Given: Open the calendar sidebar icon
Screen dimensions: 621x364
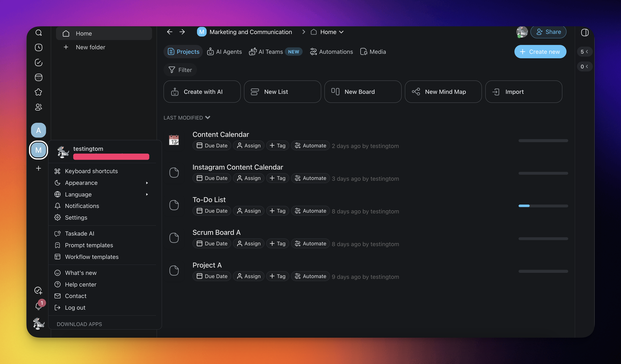Looking at the screenshot, I should (x=39, y=77).
